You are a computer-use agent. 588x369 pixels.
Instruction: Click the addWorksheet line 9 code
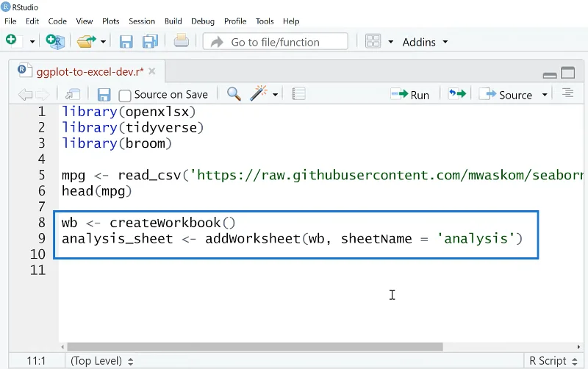tap(292, 239)
